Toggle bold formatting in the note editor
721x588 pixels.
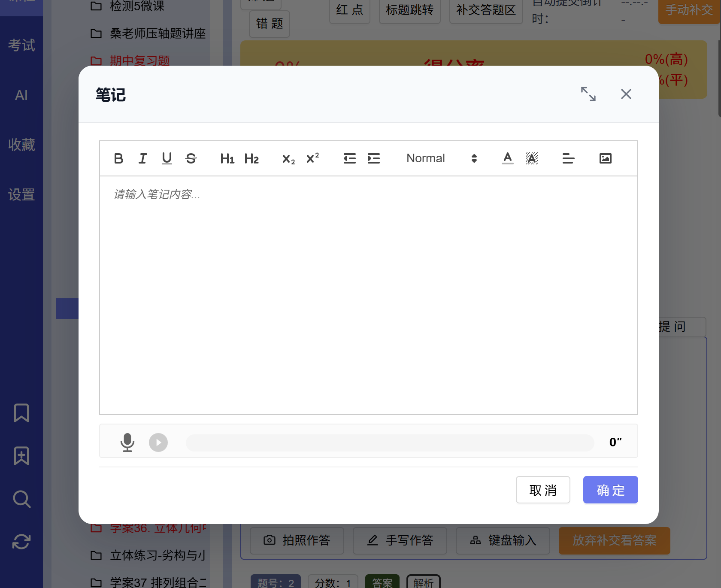(x=119, y=158)
